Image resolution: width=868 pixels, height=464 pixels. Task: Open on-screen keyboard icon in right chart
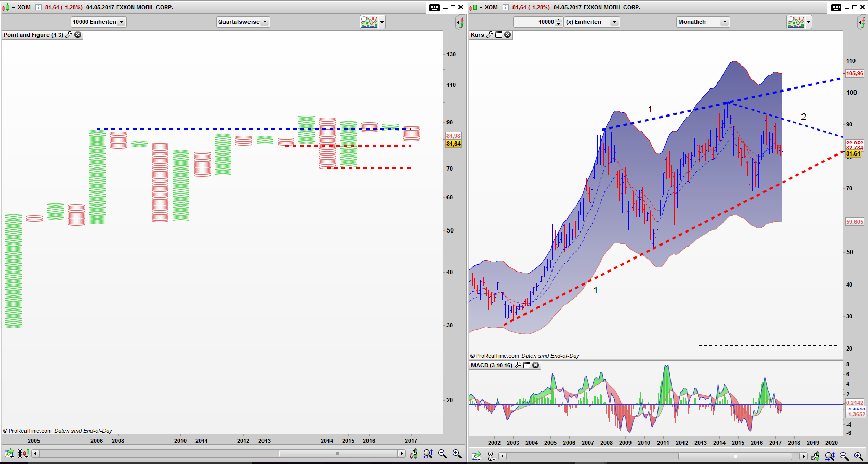pyautogui.click(x=836, y=7)
